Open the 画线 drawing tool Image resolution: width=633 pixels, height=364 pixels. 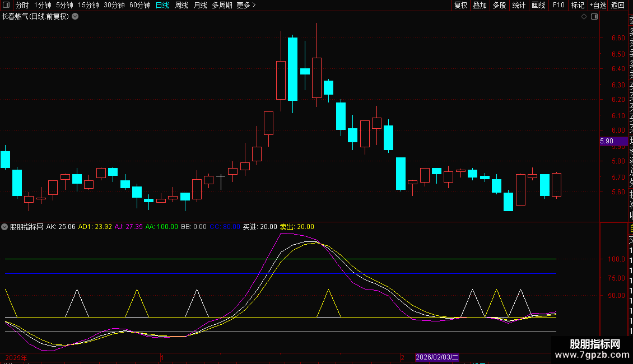pyautogui.click(x=538, y=5)
